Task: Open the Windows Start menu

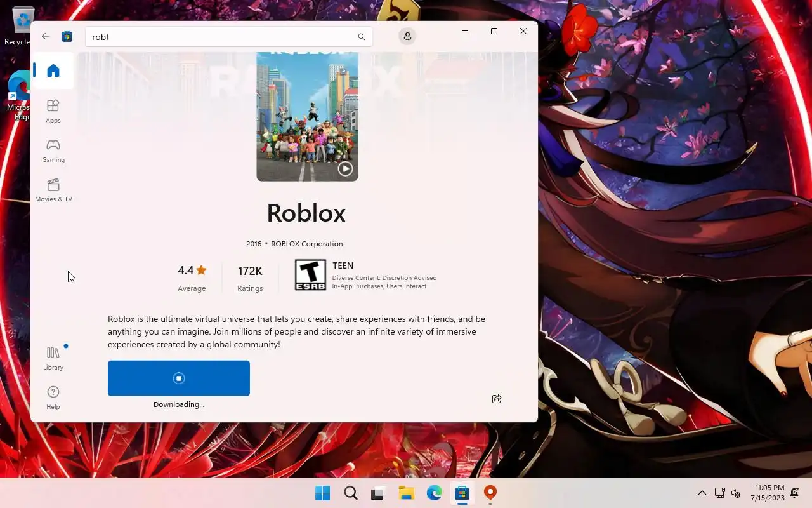Action: click(322, 493)
